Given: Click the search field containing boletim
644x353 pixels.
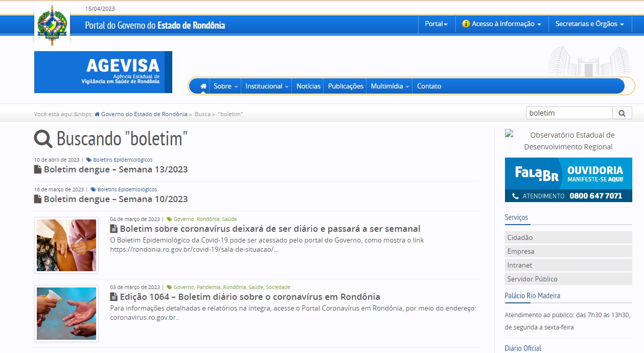Looking at the screenshot, I should [569, 113].
